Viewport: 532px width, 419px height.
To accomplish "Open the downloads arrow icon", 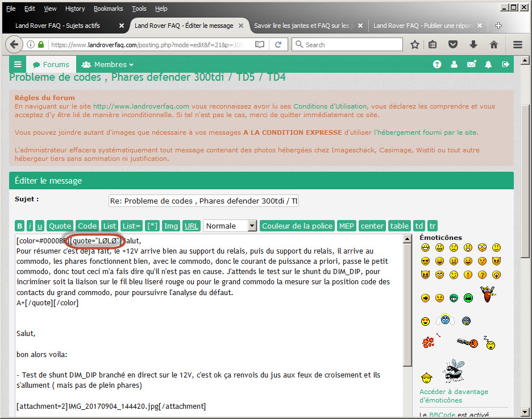I will coord(473,44).
